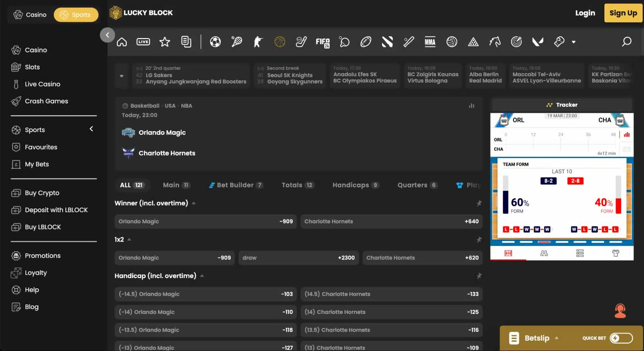Open Promotions in the sidebar
The image size is (644, 351).
pyautogui.click(x=43, y=256)
